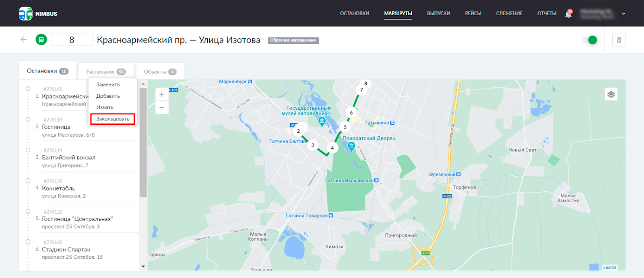Screen dimensions: 644x278
Task: Zoom in on the map
Action: (x=162, y=95)
